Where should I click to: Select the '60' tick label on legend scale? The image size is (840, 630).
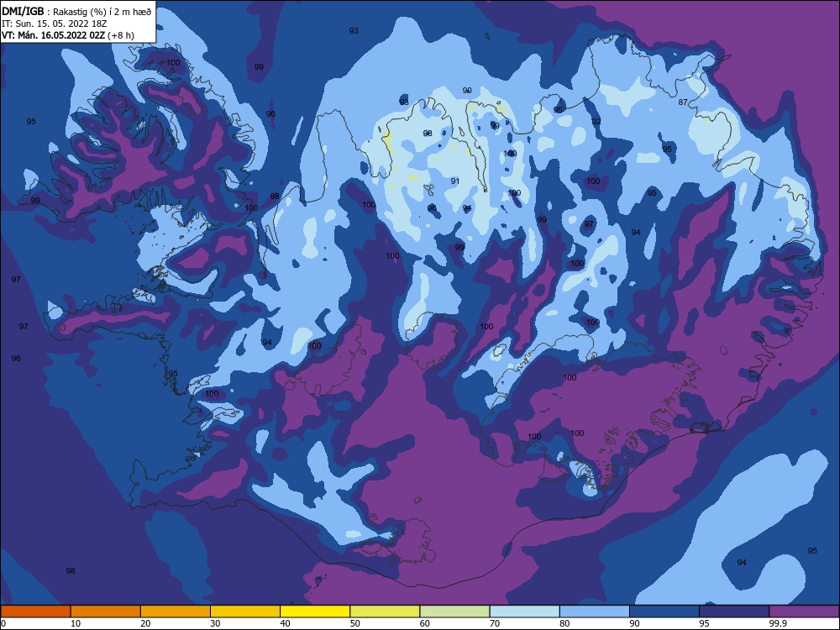425,623
